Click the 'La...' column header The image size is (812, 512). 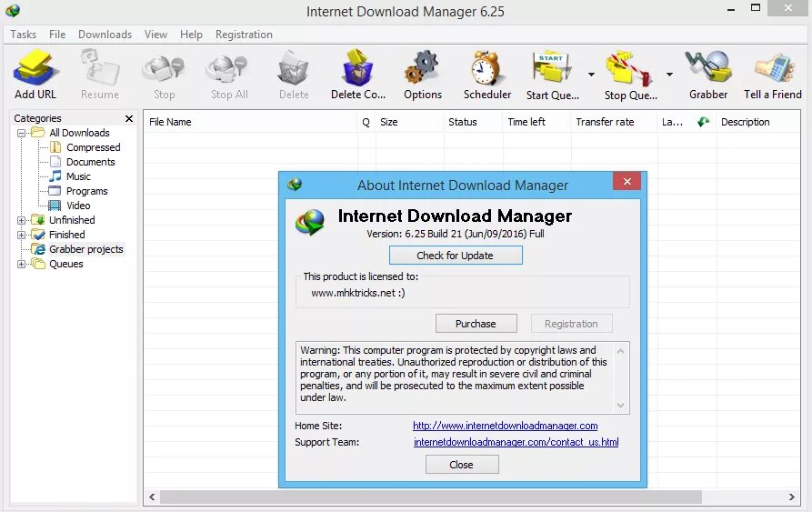coord(672,122)
